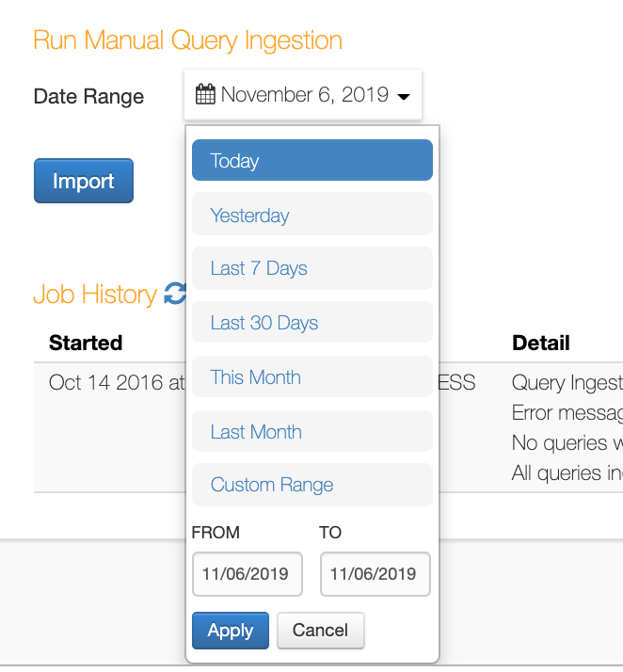The image size is (623, 672).
Task: Open the November 6, 2019 dropdown caret
Action: pos(403,96)
